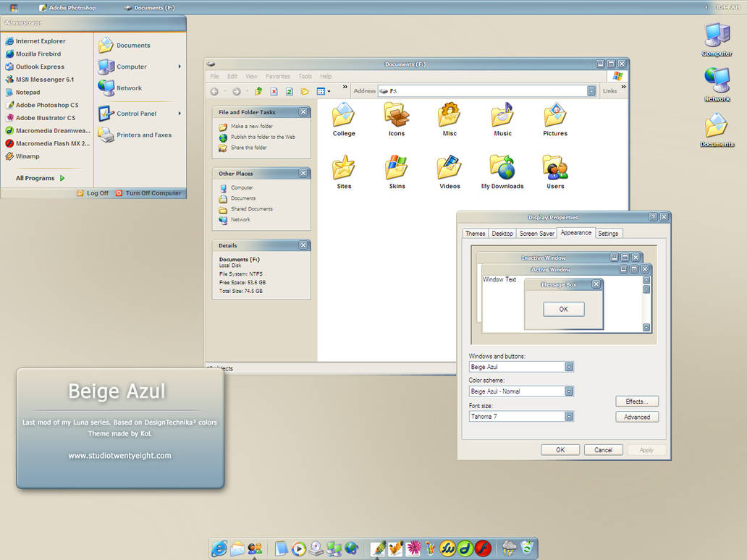
Task: Click Cancel in Display Properties
Action: click(x=603, y=450)
